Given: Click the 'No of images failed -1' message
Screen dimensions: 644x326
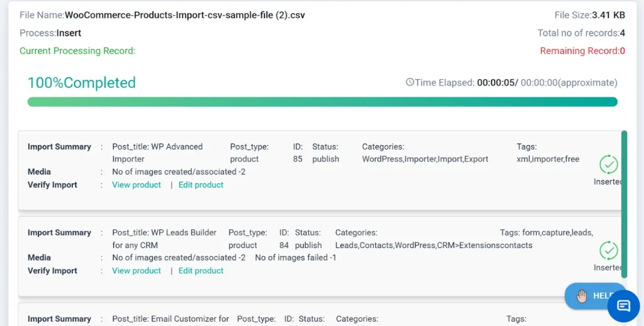Looking at the screenshot, I should tap(295, 258).
